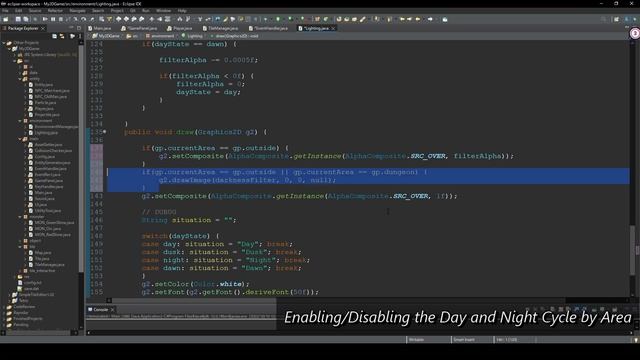Viewport: 640px width, 360px height.
Task: Click the Forward navigation arrow icon
Action: coord(430,19)
